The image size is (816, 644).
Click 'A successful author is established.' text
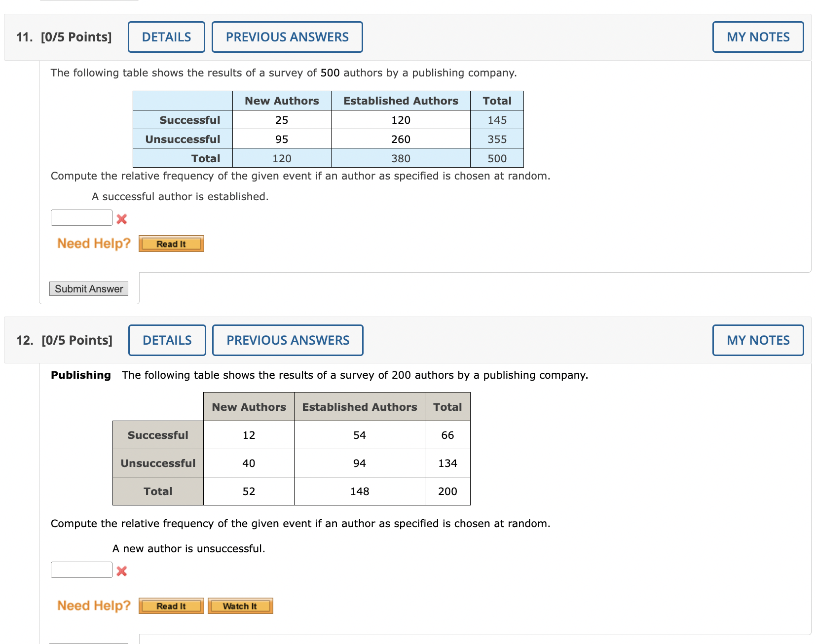point(180,196)
